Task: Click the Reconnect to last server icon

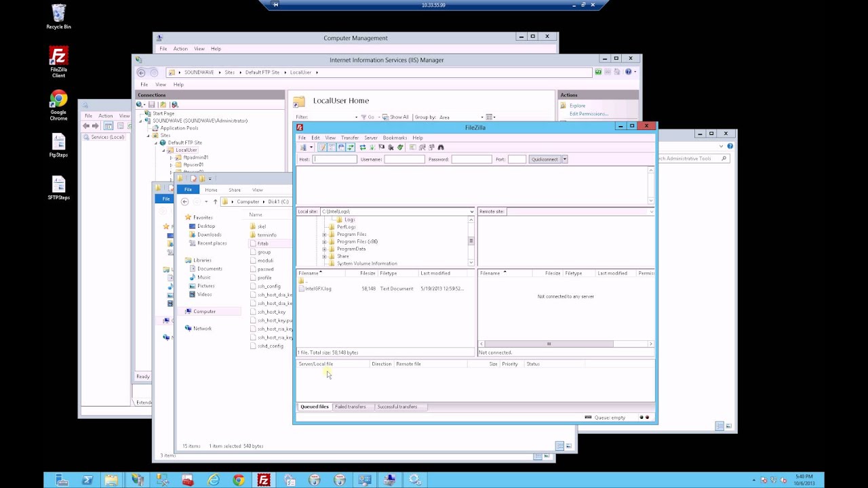Action: click(400, 147)
